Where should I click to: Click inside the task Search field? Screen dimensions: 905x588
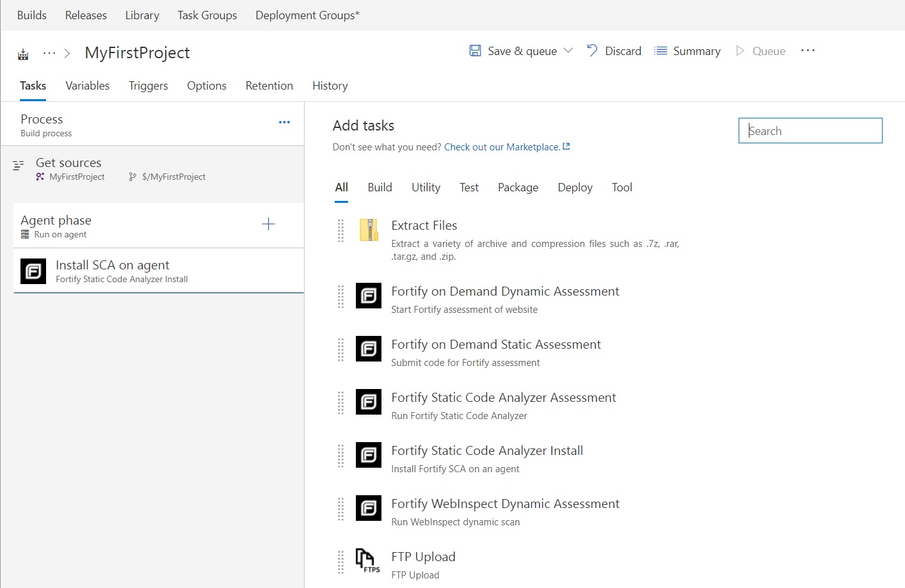(x=810, y=131)
